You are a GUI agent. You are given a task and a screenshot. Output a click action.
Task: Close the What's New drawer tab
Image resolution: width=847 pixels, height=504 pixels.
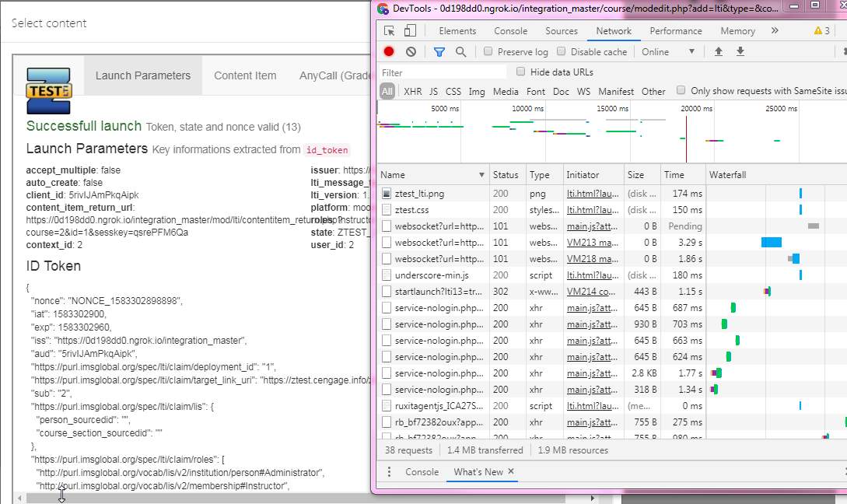(x=511, y=471)
